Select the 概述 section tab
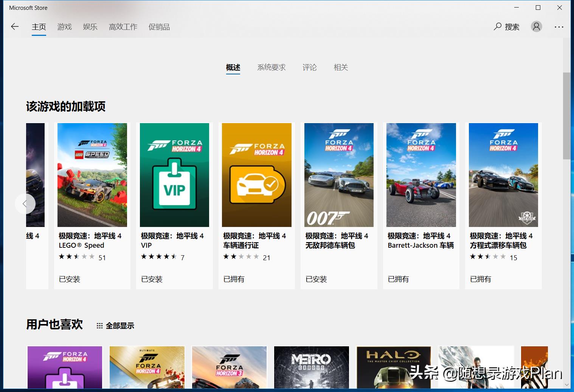This screenshot has width=574, height=392. pyautogui.click(x=233, y=67)
